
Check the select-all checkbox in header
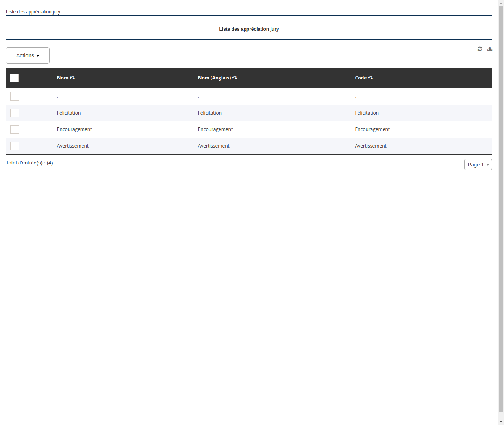[x=14, y=78]
